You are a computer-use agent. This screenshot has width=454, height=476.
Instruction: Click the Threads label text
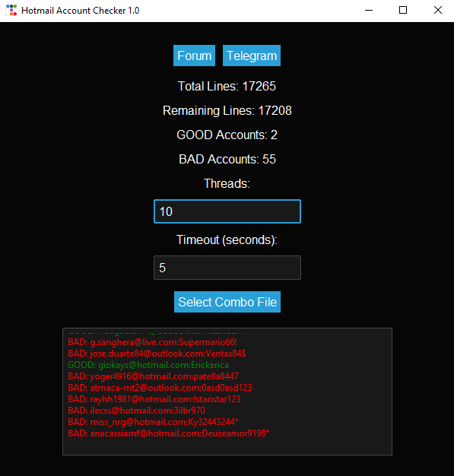227,183
